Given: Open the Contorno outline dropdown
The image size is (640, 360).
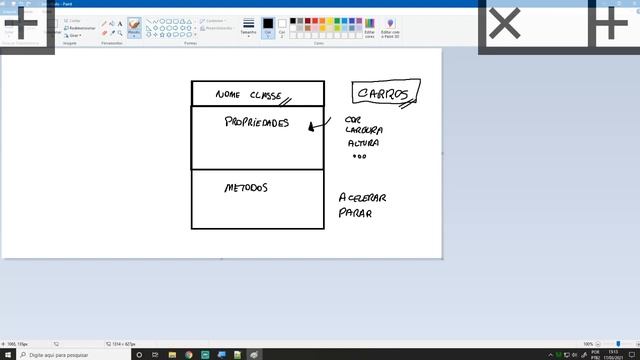Looking at the screenshot, I should click(x=212, y=21).
